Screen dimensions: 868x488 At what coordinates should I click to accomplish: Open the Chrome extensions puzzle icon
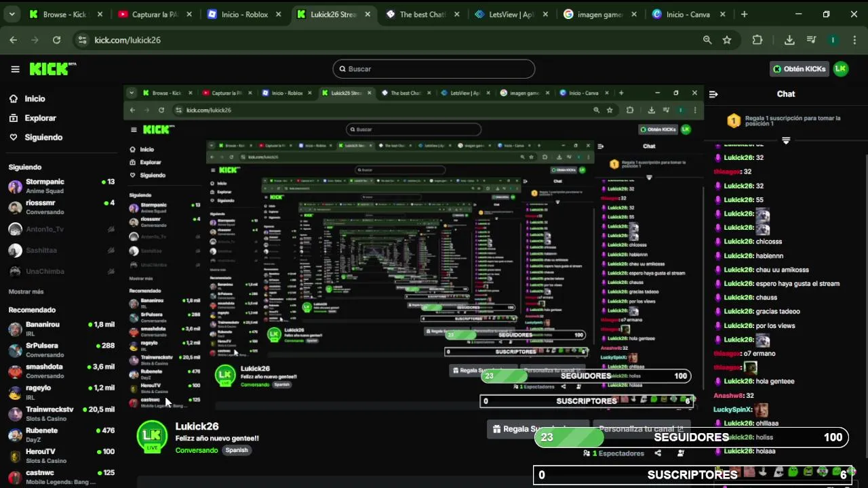pyautogui.click(x=757, y=40)
